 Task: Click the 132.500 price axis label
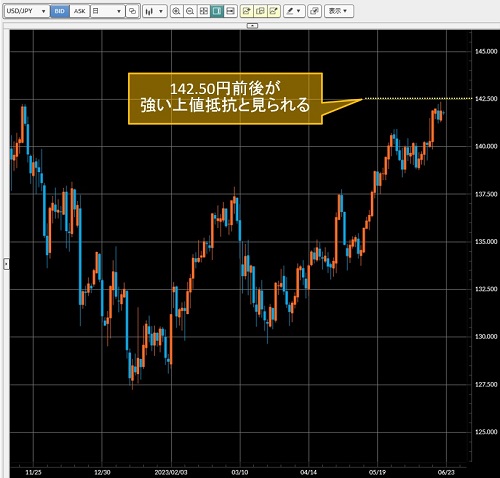click(x=486, y=289)
